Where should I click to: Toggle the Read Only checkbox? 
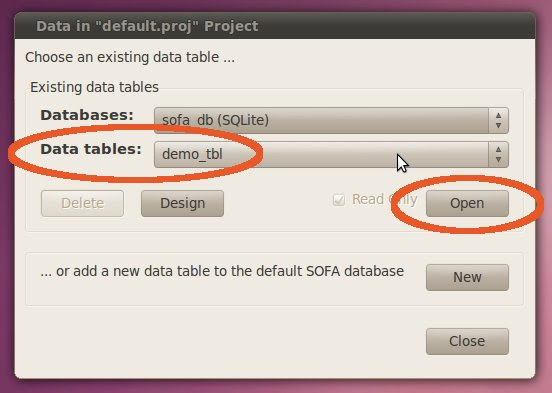click(x=339, y=200)
